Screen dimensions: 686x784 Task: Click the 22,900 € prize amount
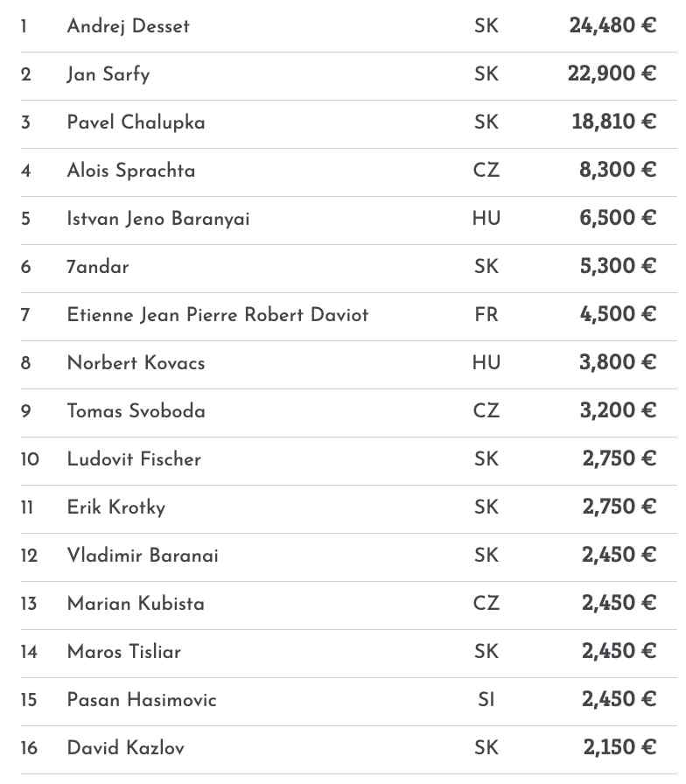tap(612, 74)
